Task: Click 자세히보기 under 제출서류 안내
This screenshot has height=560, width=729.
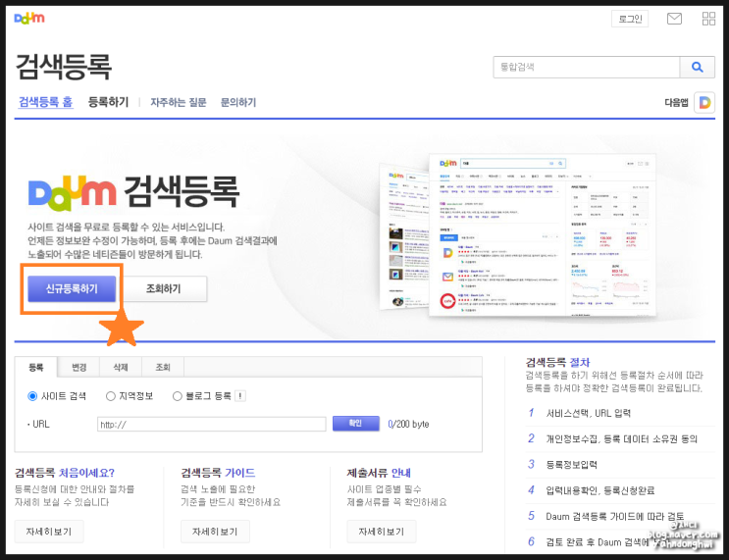Action: coord(382,532)
